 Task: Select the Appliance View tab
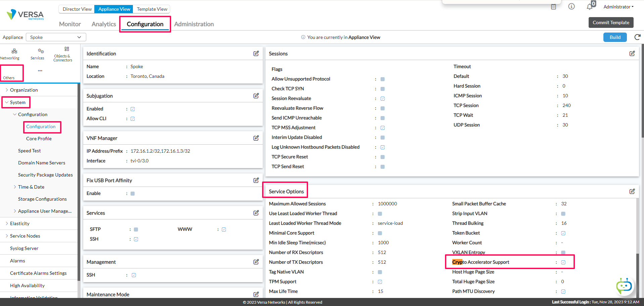(x=114, y=9)
